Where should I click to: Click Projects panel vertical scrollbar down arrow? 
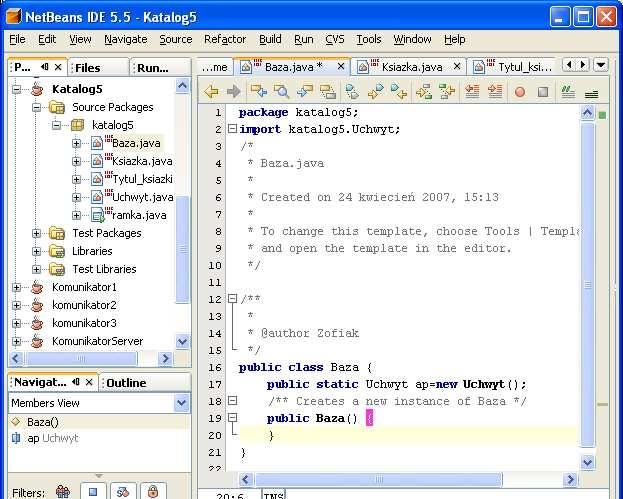[182, 341]
